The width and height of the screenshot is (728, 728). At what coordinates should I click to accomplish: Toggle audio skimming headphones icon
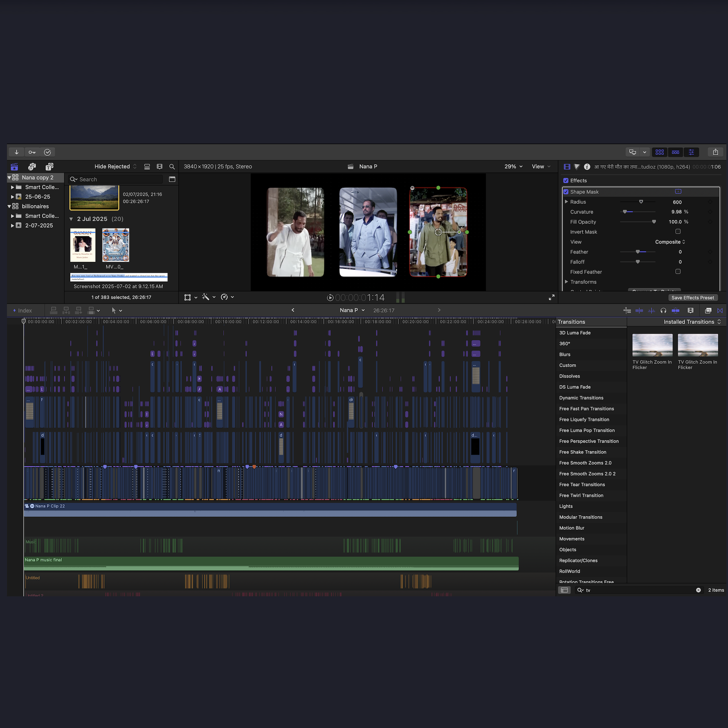click(x=663, y=310)
